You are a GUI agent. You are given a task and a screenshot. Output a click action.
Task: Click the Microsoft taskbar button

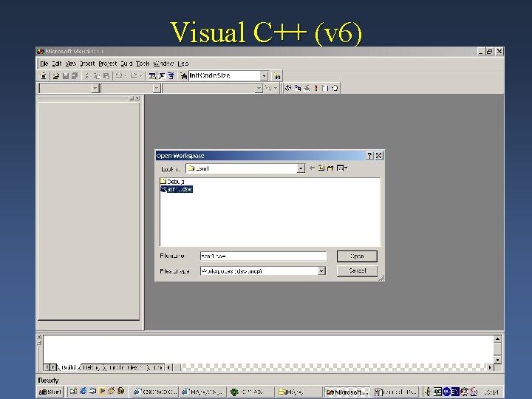click(x=347, y=392)
